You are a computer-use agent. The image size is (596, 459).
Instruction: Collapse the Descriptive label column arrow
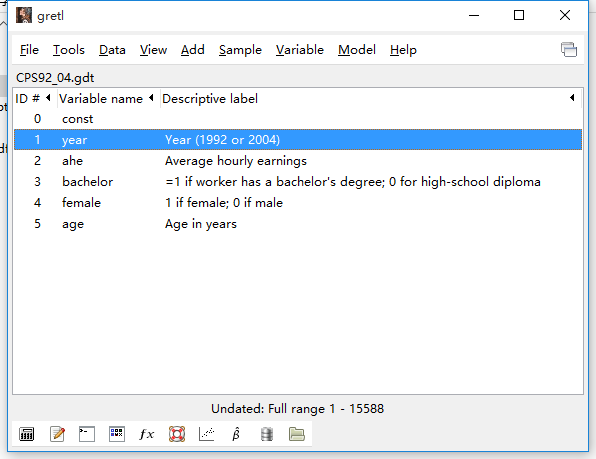tap(572, 98)
